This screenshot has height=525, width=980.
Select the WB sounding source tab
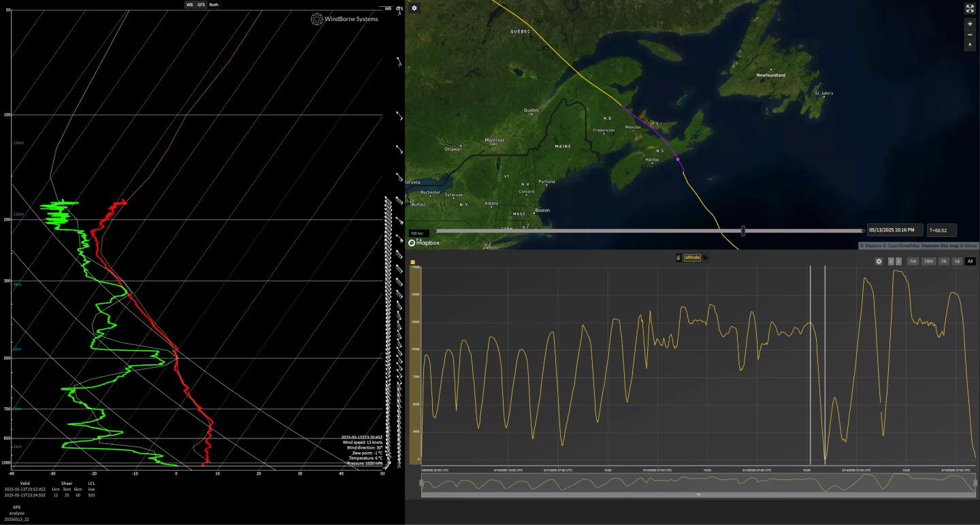pyautogui.click(x=189, y=5)
